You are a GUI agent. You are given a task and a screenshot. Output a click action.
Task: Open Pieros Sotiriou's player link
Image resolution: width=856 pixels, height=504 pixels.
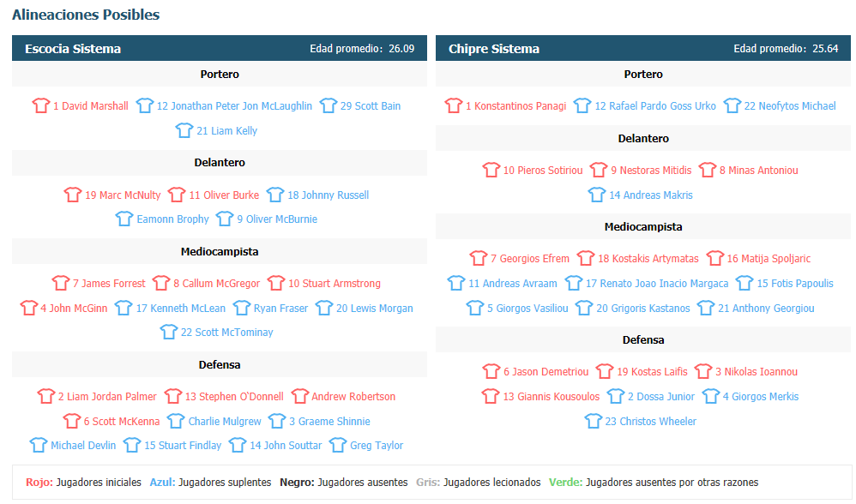543,171
